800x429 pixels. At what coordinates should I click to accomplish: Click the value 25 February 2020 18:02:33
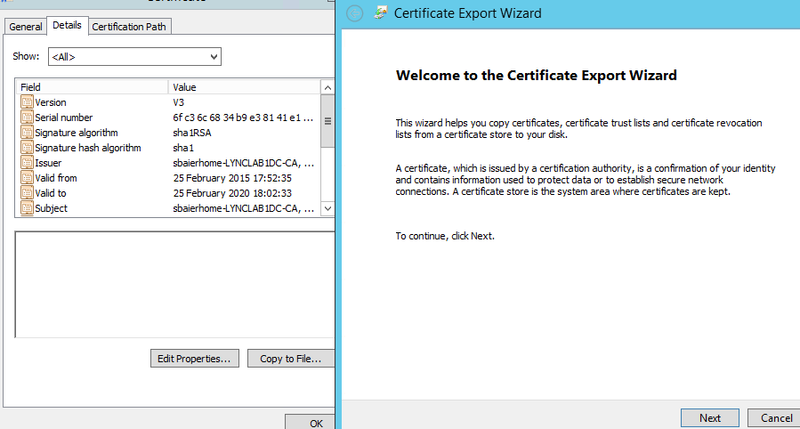pyautogui.click(x=232, y=193)
